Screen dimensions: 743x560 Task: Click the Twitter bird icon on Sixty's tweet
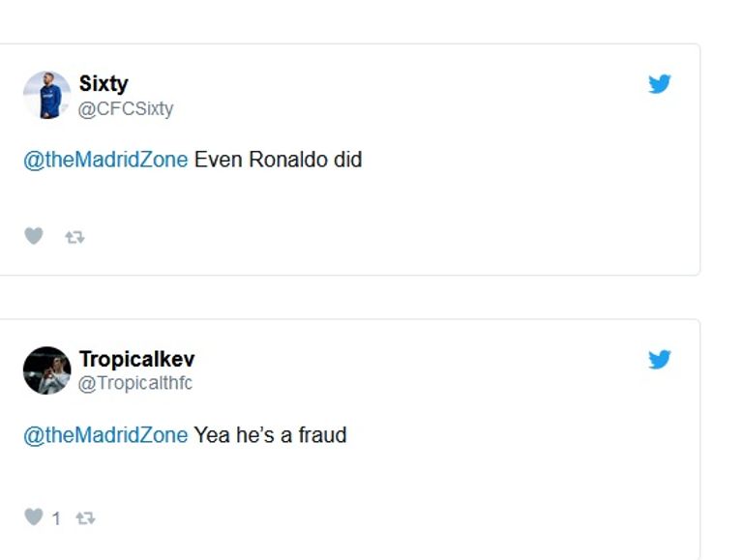(x=660, y=84)
